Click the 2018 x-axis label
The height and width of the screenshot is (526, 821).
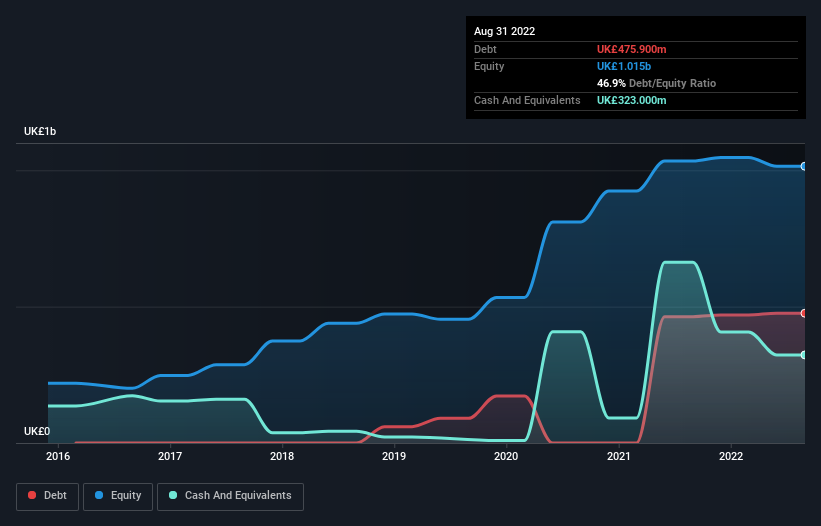click(x=282, y=456)
